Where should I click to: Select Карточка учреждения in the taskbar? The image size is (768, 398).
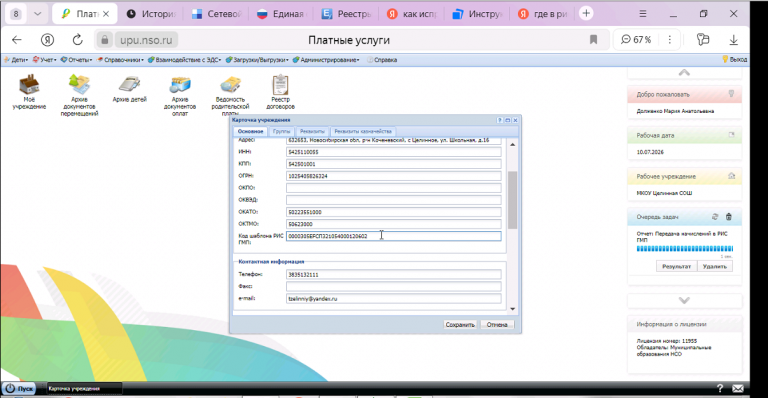pyautogui.click(x=84, y=389)
